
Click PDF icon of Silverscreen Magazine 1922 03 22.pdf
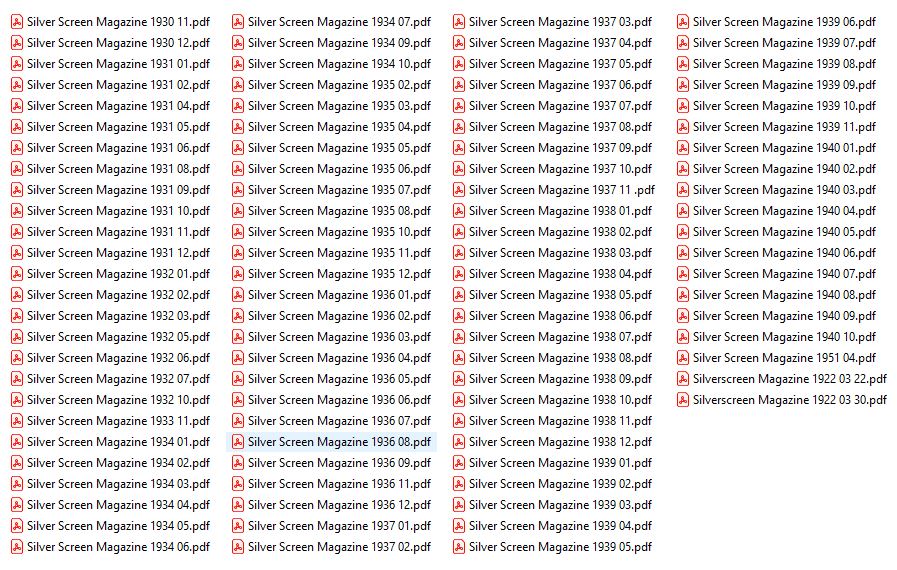683,379
